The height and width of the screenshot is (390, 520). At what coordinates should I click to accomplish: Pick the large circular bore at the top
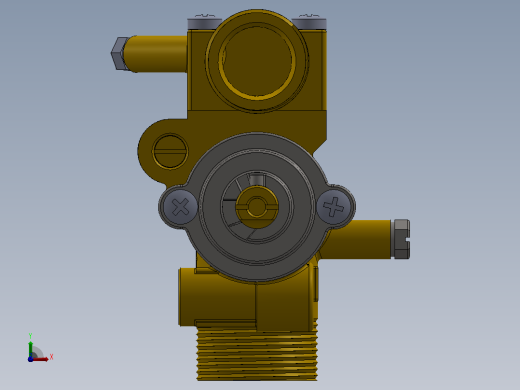(257, 61)
